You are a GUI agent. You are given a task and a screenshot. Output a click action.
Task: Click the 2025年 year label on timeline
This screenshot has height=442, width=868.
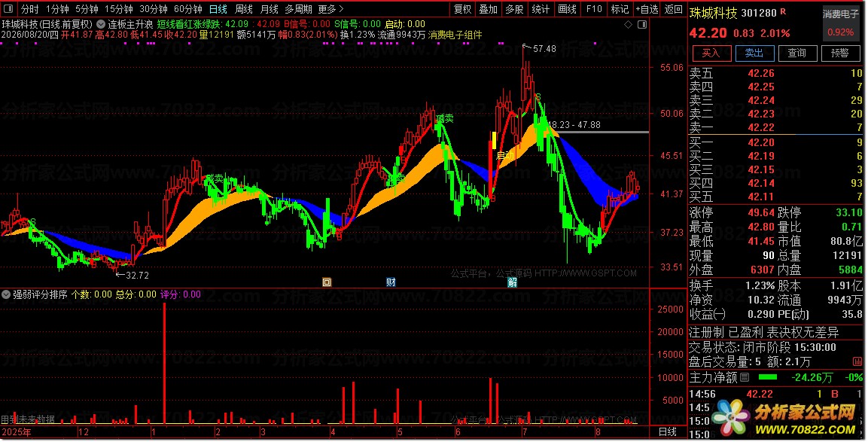point(17,432)
